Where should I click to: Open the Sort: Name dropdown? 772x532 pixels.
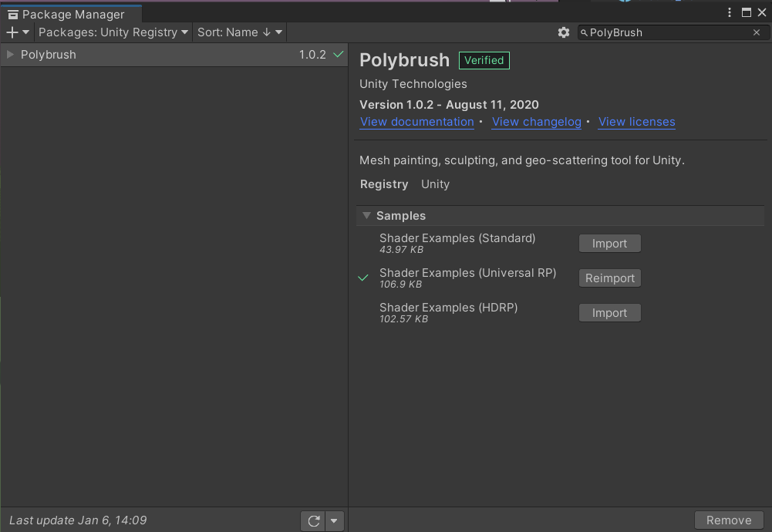point(239,32)
